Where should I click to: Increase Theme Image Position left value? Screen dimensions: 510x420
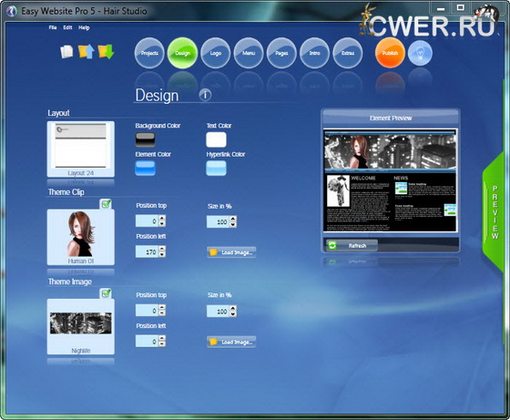(162, 338)
